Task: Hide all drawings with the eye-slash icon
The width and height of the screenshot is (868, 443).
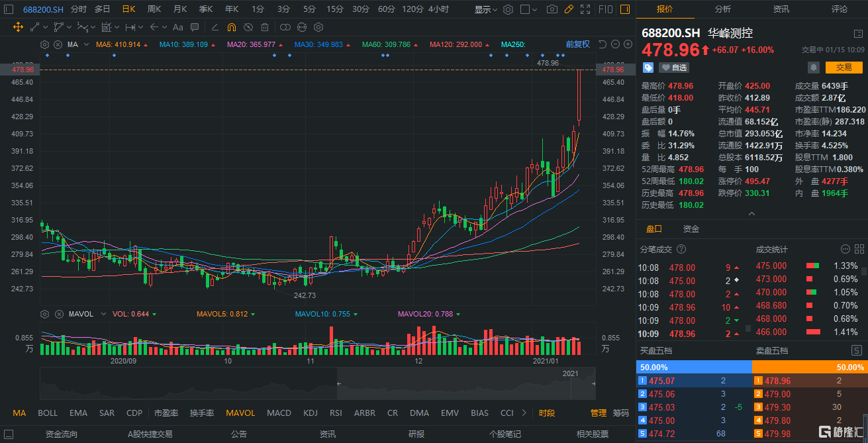Action: click(x=248, y=27)
